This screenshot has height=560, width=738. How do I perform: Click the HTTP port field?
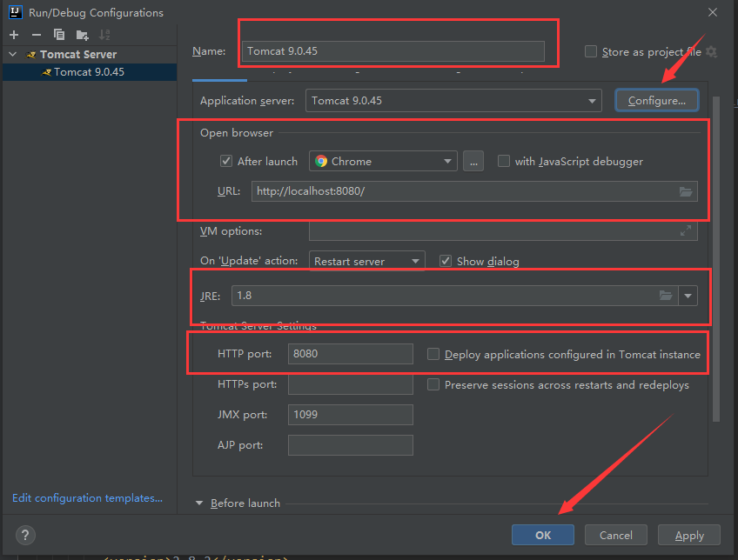(x=351, y=354)
